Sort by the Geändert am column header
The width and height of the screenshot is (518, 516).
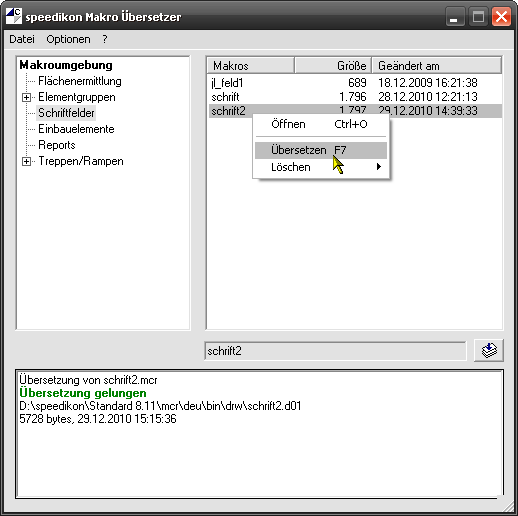point(436,66)
